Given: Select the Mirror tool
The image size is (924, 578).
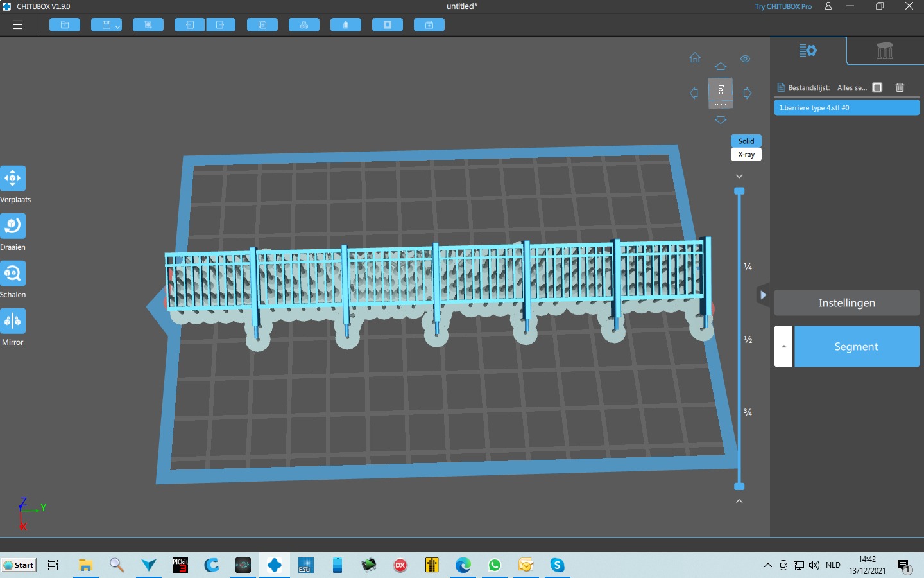Looking at the screenshot, I should 13,321.
